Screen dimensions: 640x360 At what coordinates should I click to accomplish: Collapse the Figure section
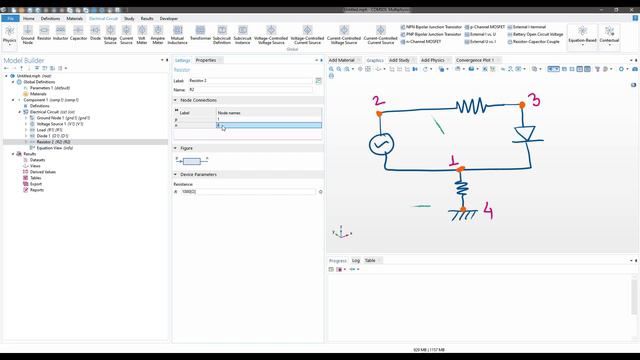click(176, 148)
